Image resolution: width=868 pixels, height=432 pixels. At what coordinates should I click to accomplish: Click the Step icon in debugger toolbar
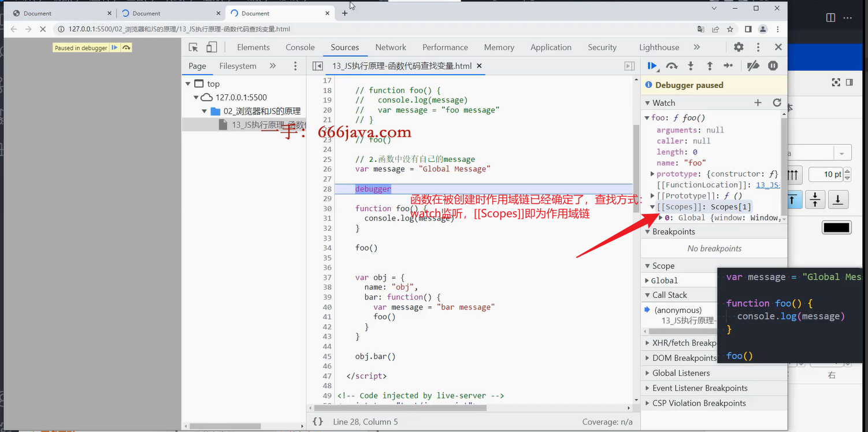728,66
